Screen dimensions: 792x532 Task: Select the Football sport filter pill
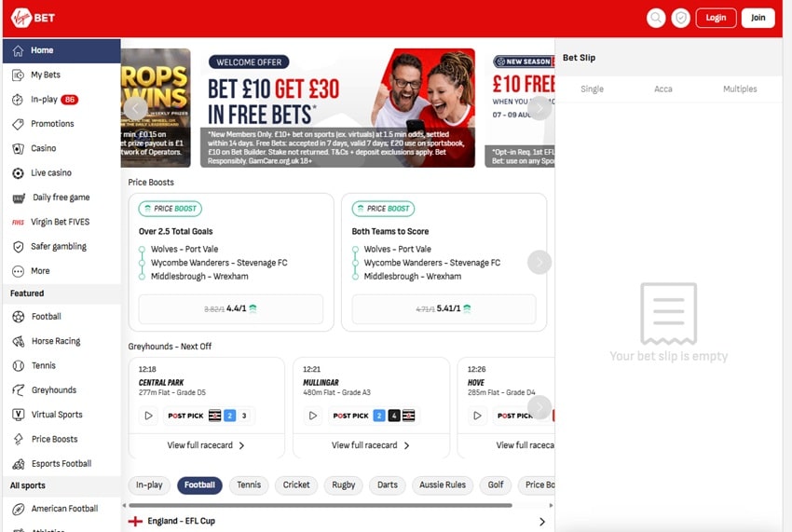tap(199, 485)
